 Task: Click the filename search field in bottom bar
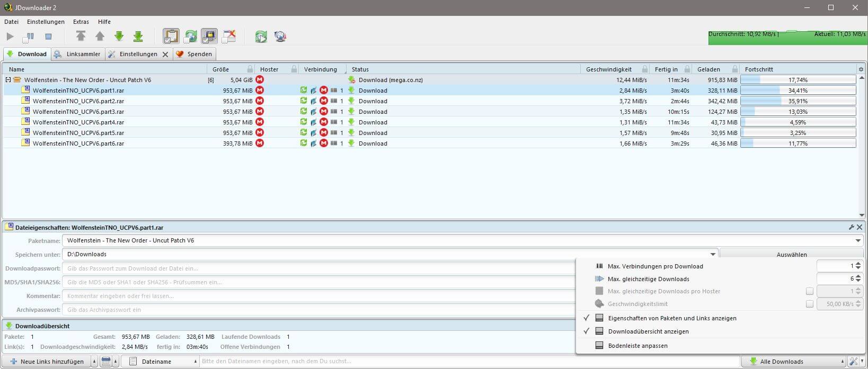coord(470,362)
